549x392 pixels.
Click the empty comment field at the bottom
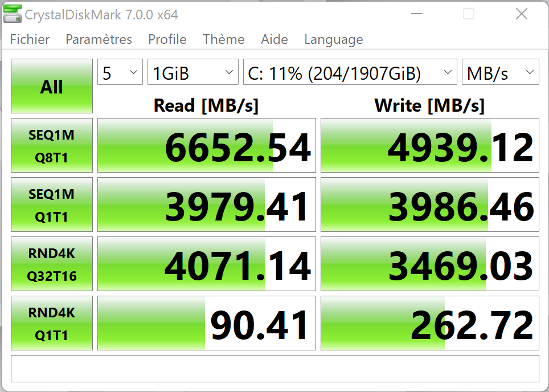point(275,369)
